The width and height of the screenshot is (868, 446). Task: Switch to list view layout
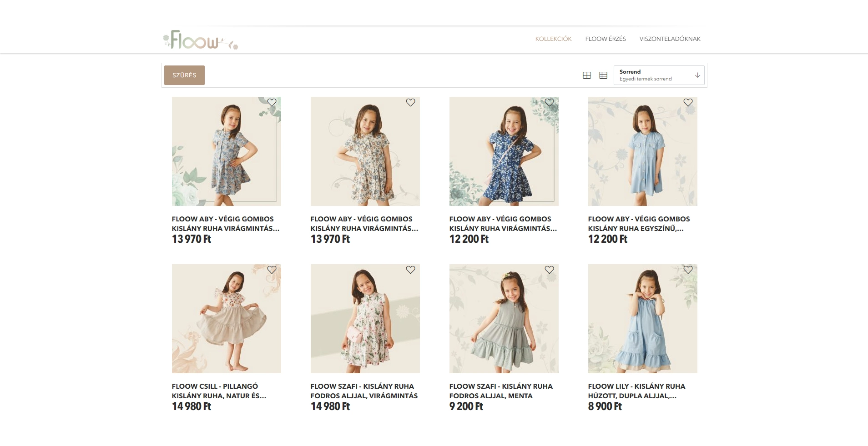click(603, 75)
